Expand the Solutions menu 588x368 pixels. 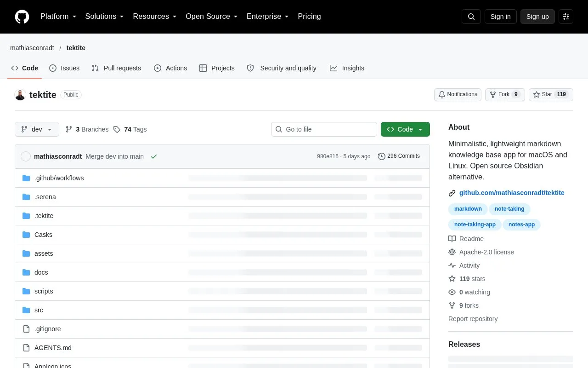point(105,17)
